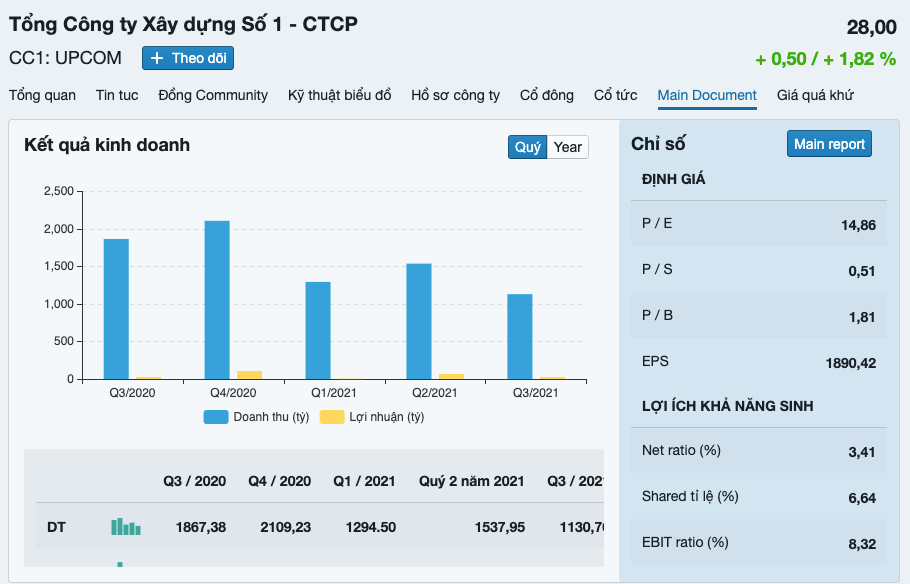
Task: Click the EBIT ratio (%) value 8,32
Action: click(x=862, y=544)
